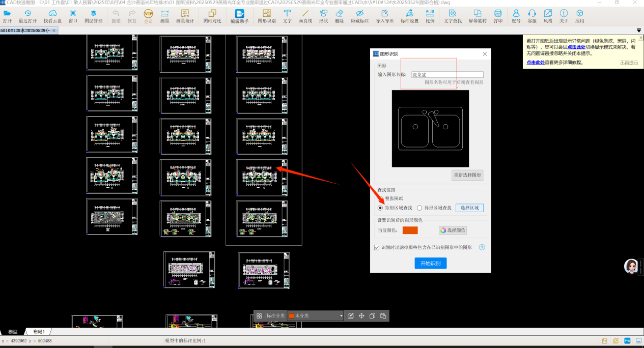Open the 未分类 annotation category dropdown
Image resolution: width=644 pixels, height=348 pixels.
coord(316,316)
